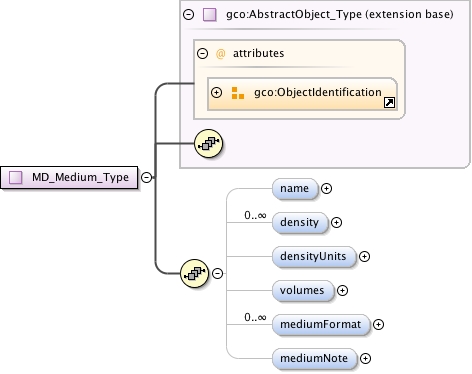Expand the mediumNote element
Image resolution: width=472 pixels, height=374 pixels.
(366, 359)
